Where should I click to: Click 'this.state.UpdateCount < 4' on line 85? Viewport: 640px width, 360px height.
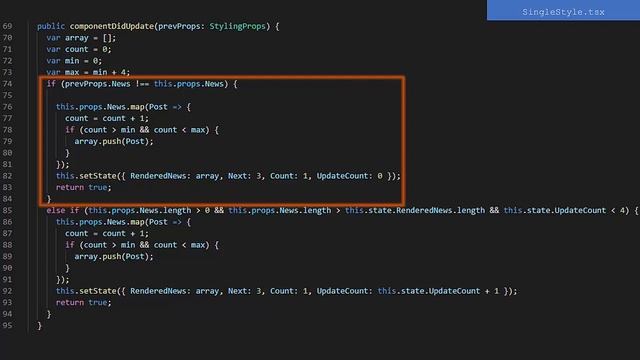click(564, 210)
